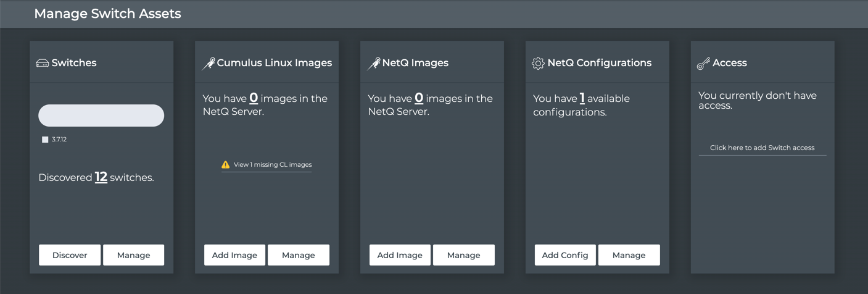This screenshot has width=868, height=294.
Task: Manage the Cumulus Linux Images
Action: click(299, 255)
